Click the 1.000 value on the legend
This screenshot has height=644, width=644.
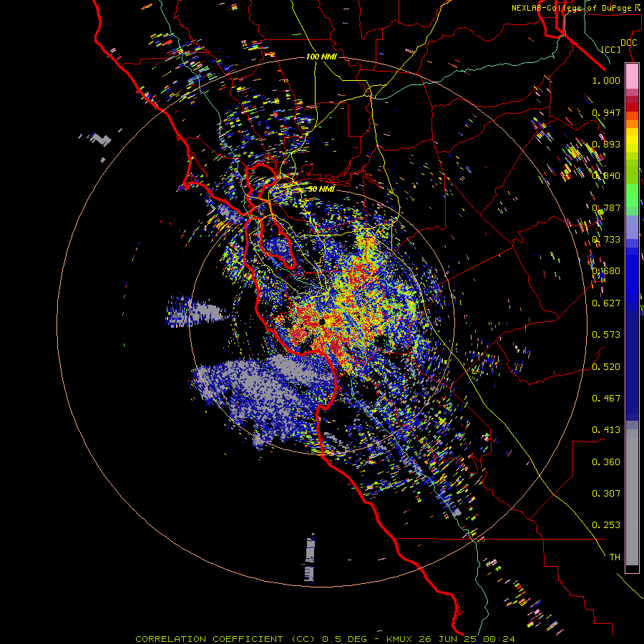(x=606, y=80)
